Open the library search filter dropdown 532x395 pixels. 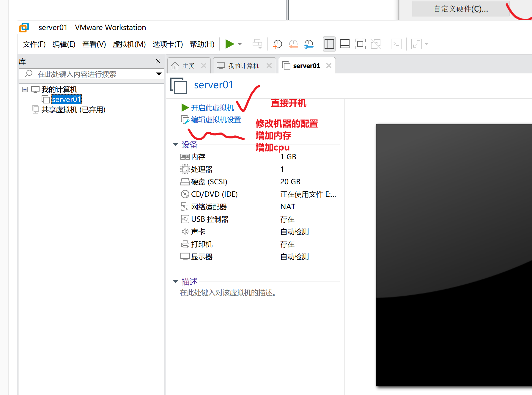tap(159, 74)
